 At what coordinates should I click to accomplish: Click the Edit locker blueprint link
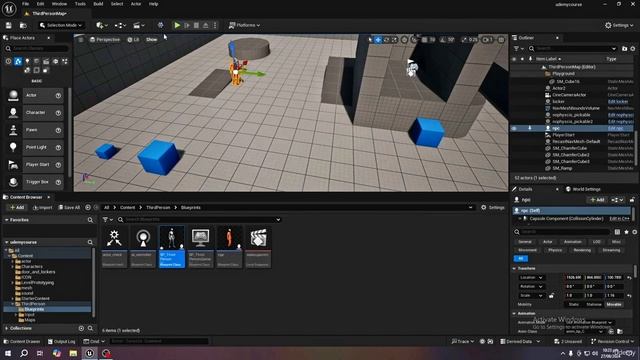pos(618,102)
